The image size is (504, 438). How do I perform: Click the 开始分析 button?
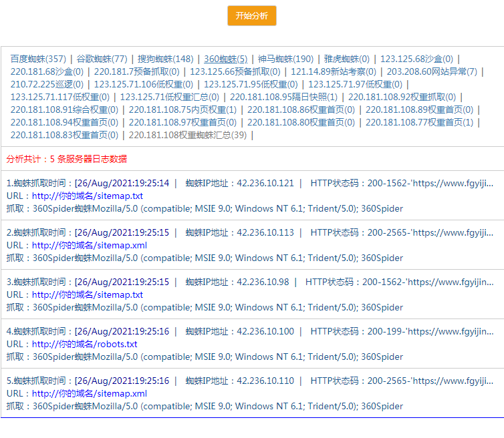pyautogui.click(x=252, y=15)
